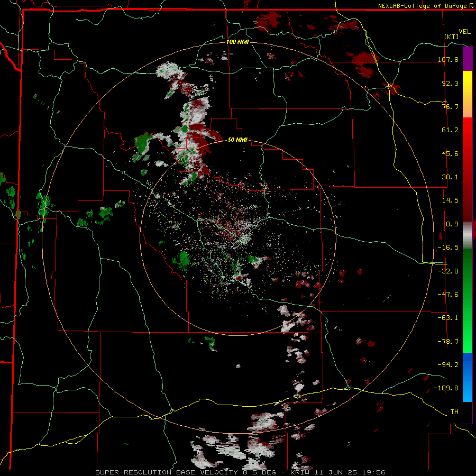This screenshot has width=476, height=476.
Task: Click the 107.8 value on the velocity scale
Action: pyautogui.click(x=448, y=59)
